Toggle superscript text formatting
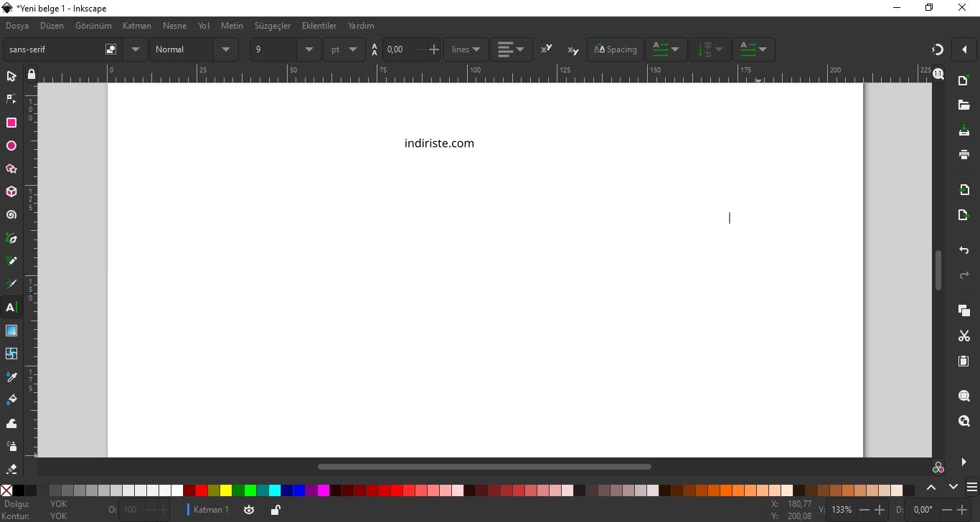980x522 pixels. click(547, 49)
